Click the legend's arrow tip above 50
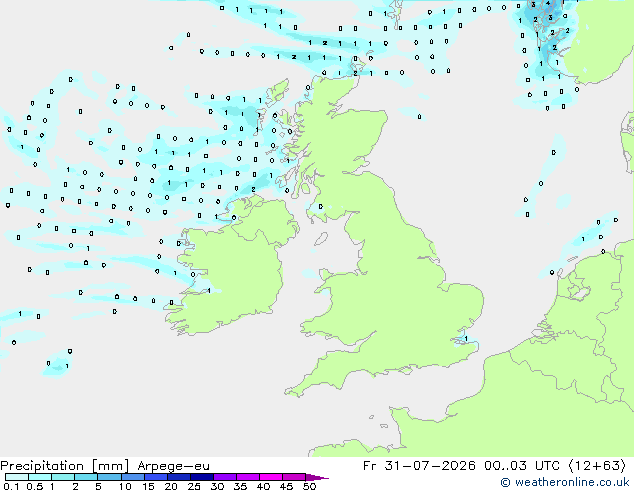This screenshot has height=490, width=634. click(317, 477)
